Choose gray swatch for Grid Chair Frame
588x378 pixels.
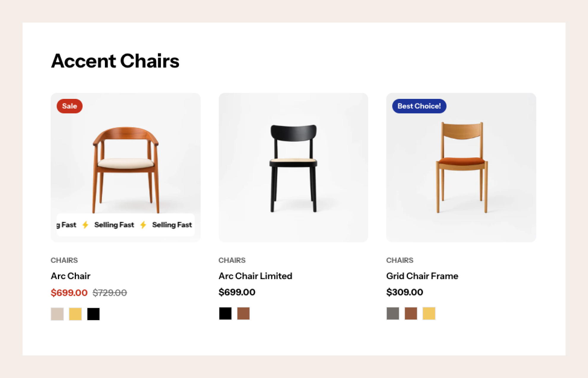click(393, 313)
